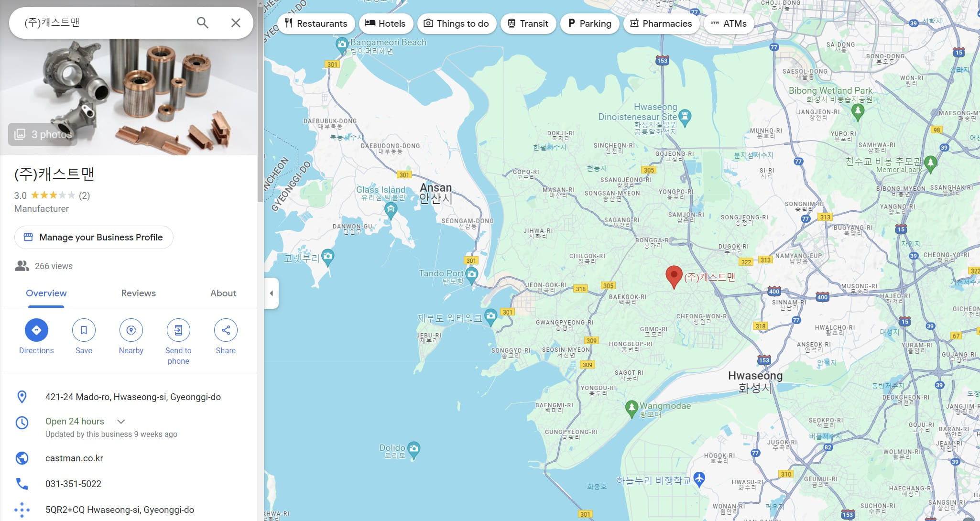Switch to the Reviews tab

[x=138, y=293]
